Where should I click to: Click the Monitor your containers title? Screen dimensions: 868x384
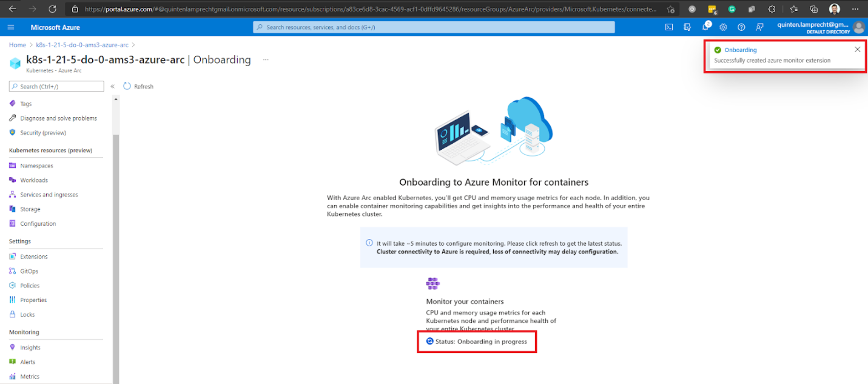point(465,301)
